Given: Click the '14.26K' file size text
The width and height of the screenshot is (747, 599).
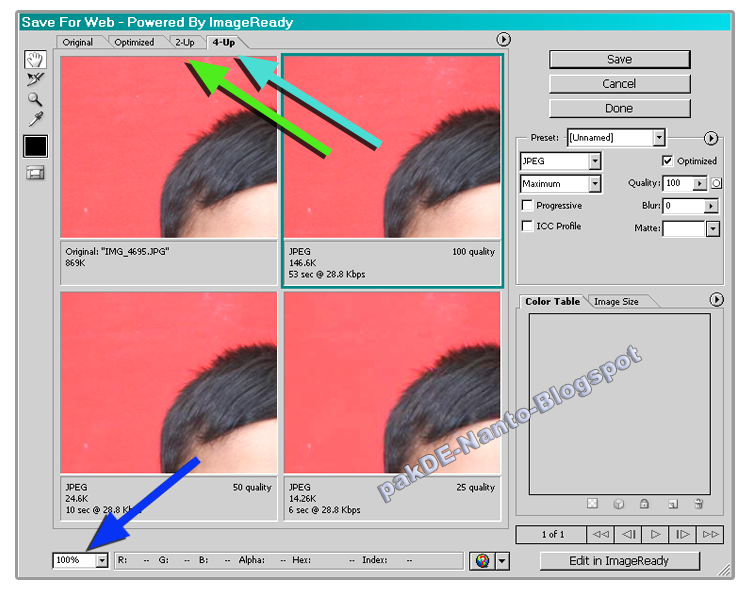Looking at the screenshot, I should 303,498.
